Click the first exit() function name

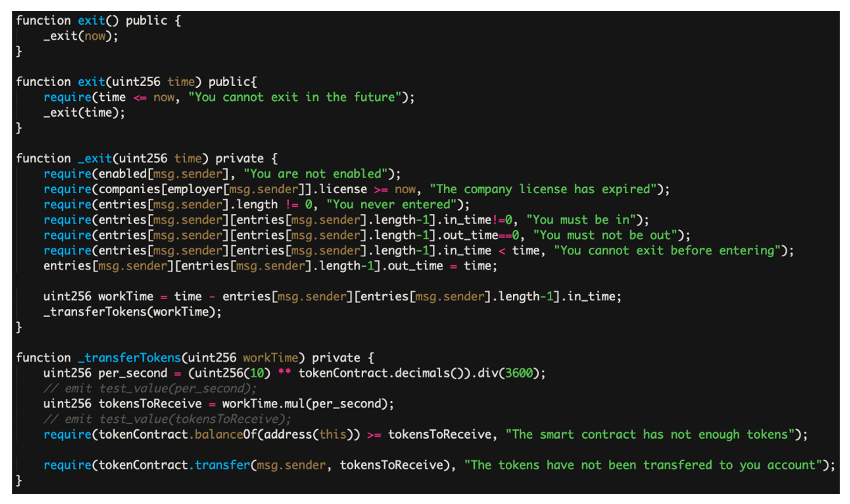pyautogui.click(x=91, y=21)
